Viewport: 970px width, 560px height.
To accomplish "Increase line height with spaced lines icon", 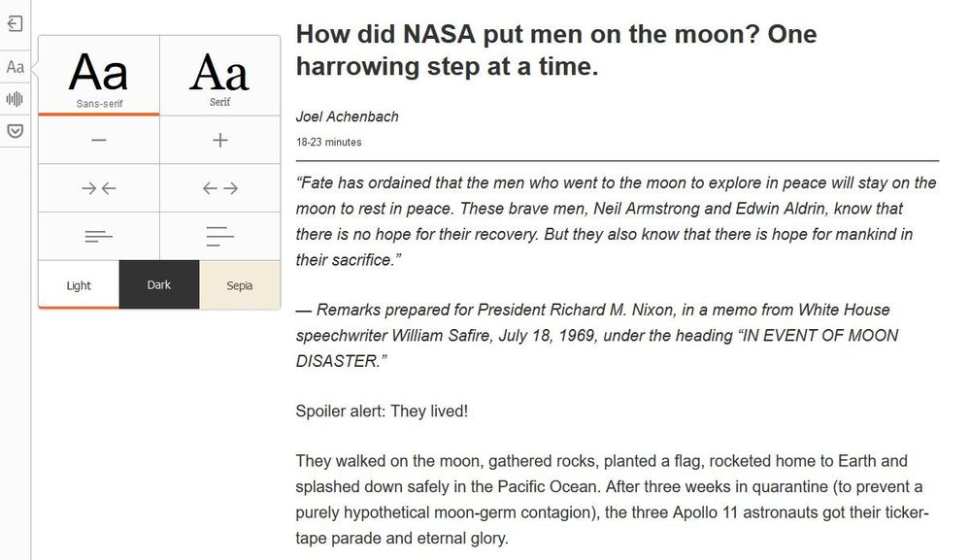I will click(x=220, y=236).
